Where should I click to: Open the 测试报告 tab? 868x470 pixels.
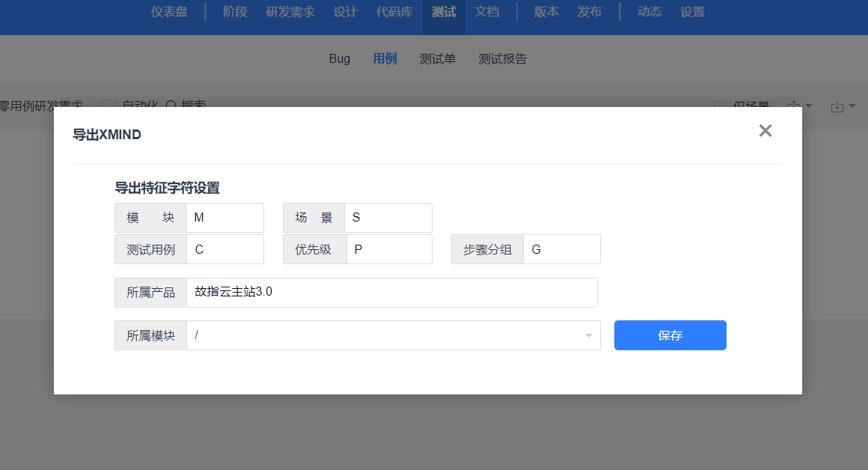point(502,59)
